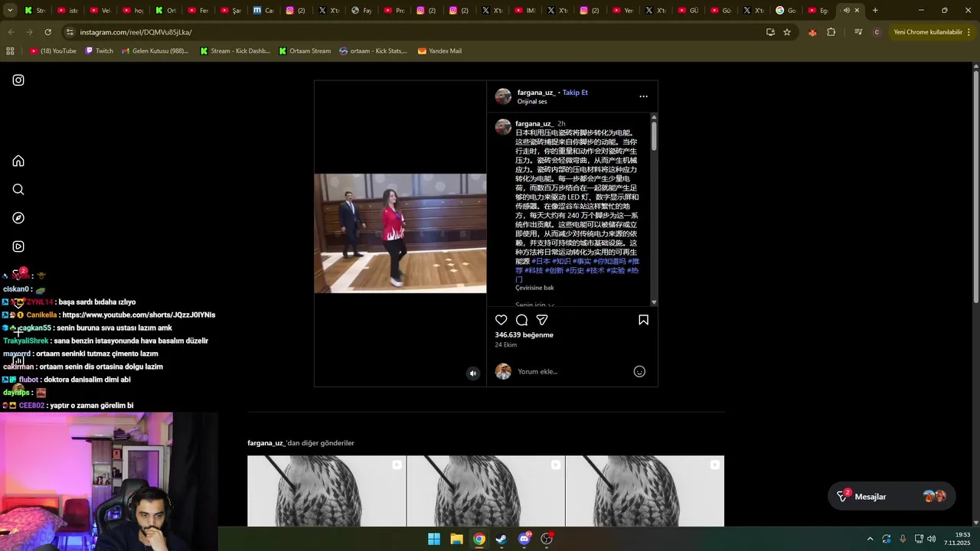Switch to the 'Fay' tab
980x551 pixels.
(362, 11)
